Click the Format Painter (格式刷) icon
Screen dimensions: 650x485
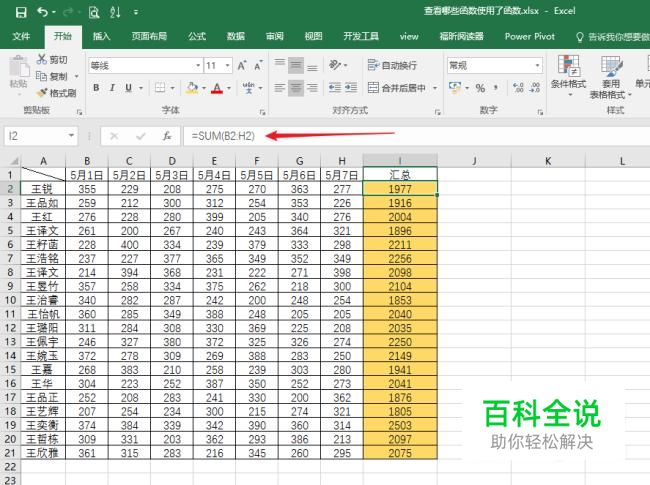click(42, 93)
